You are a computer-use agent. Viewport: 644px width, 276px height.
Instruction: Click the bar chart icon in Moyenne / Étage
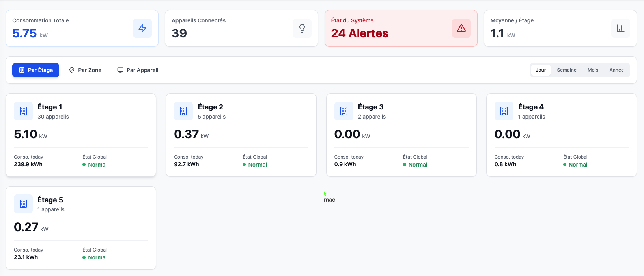point(620,28)
